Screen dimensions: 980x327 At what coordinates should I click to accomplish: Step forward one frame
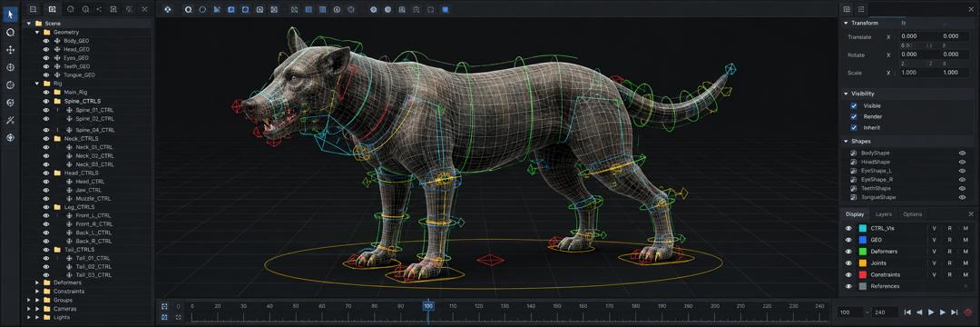943,312
